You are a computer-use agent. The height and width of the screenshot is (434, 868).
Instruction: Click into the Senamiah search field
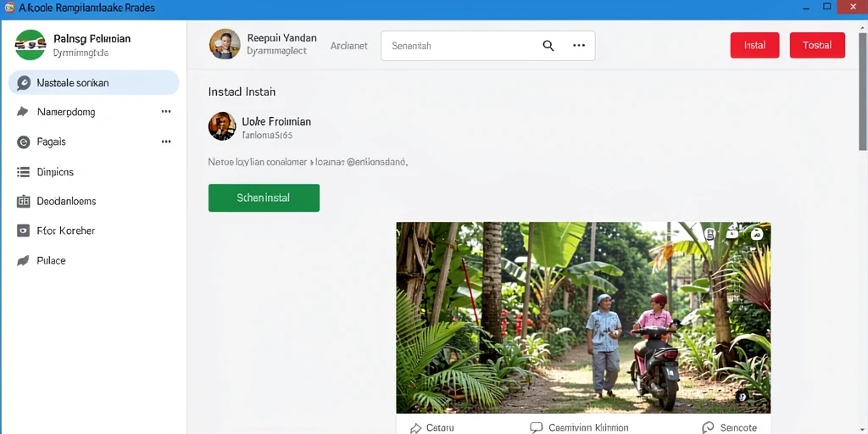[459, 46]
